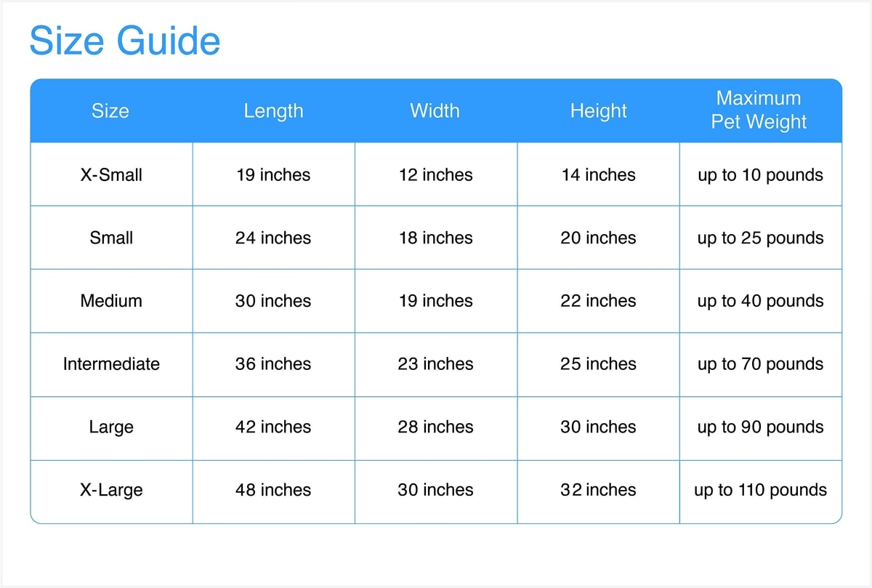Select the up to 10 pounds cell
Viewport: 872px width, 588px height.
click(x=760, y=175)
